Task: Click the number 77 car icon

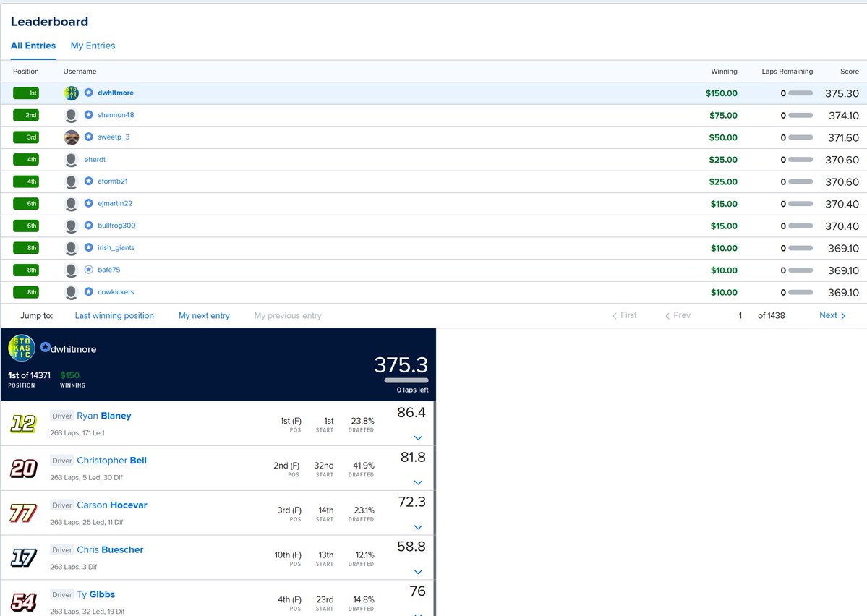Action: 23,513
